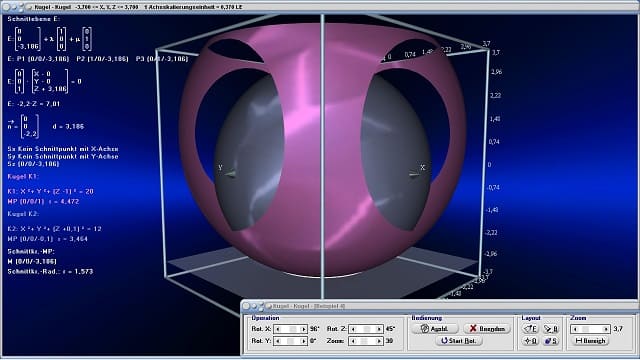
Task: Click left arrow of Rot. X scrollbar
Action: point(278,329)
